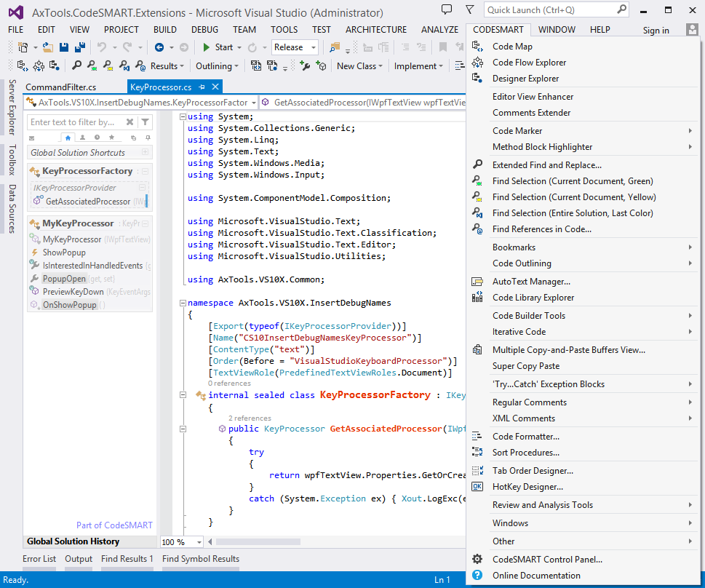The image size is (705, 588).
Task: Click the Code Flow Explorer toolbar icon
Action: 39,65
